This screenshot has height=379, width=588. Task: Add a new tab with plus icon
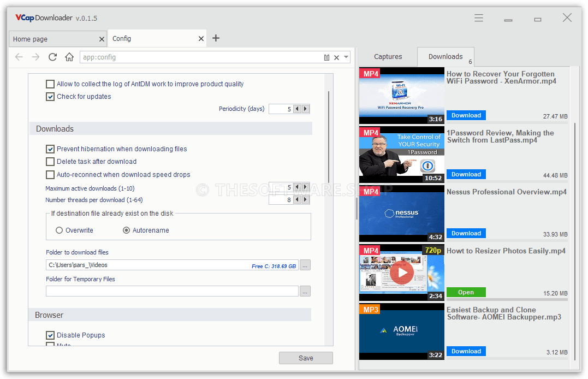[216, 38]
